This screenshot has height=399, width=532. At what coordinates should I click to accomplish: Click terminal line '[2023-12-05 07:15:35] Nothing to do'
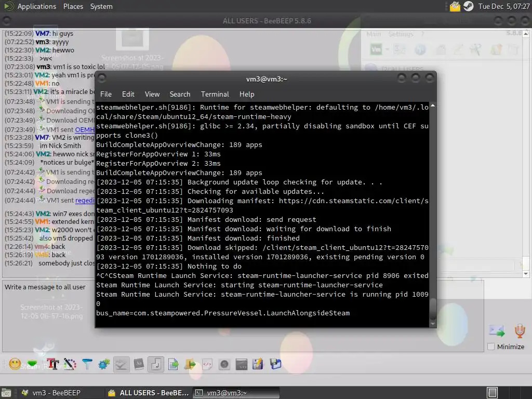169,267
